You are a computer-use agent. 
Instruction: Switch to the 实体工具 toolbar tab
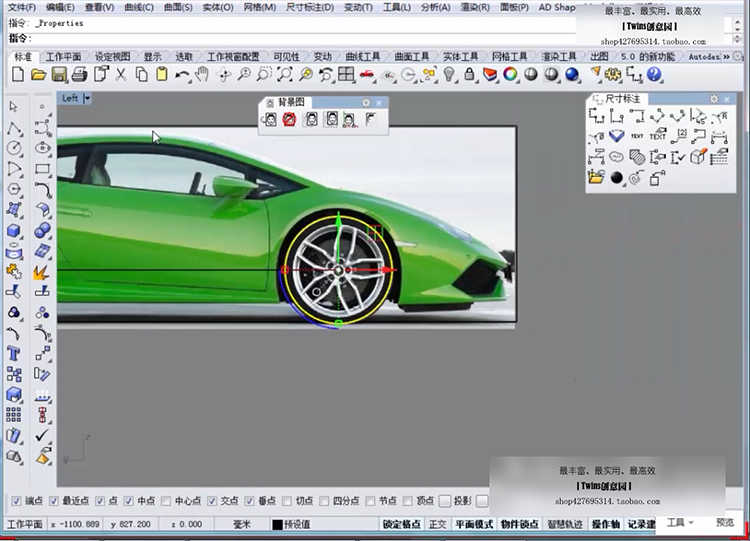[x=460, y=57]
